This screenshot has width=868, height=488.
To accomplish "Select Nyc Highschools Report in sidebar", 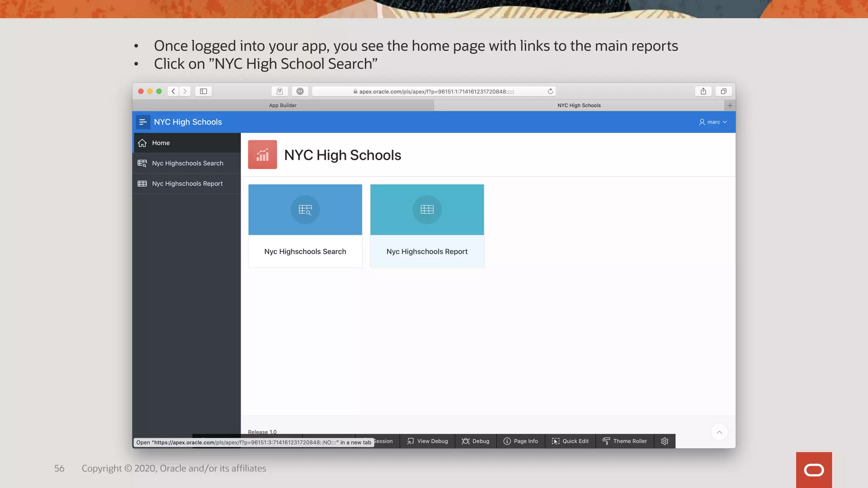I will click(x=186, y=184).
